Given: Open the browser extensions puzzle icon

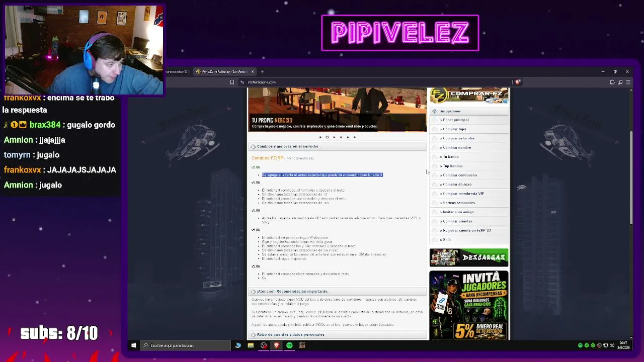Looking at the screenshot, I should [612, 82].
